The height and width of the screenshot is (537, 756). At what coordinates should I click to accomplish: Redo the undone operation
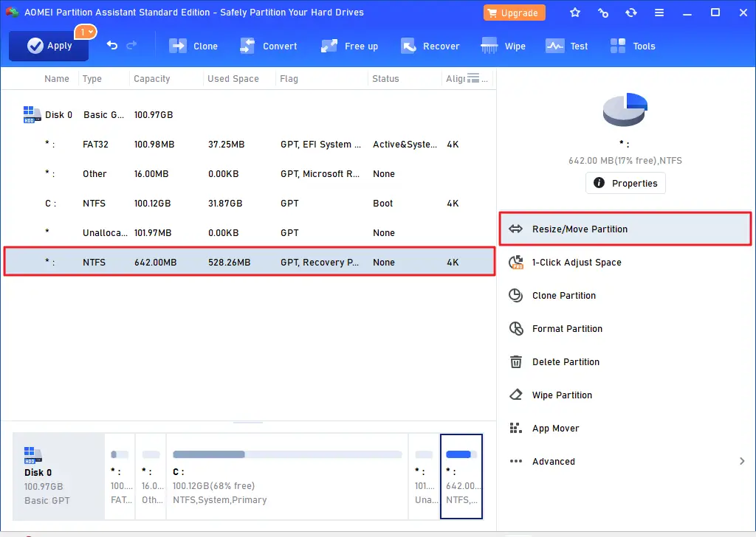click(x=131, y=45)
